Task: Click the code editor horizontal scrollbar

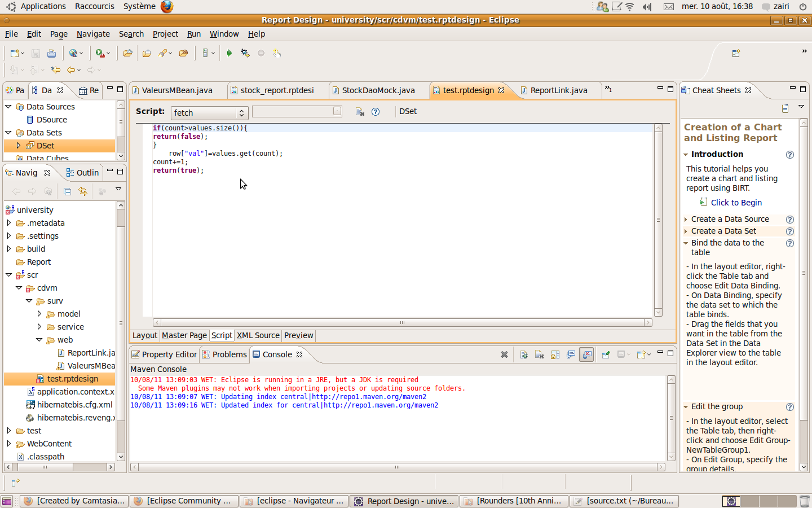Action: point(402,323)
